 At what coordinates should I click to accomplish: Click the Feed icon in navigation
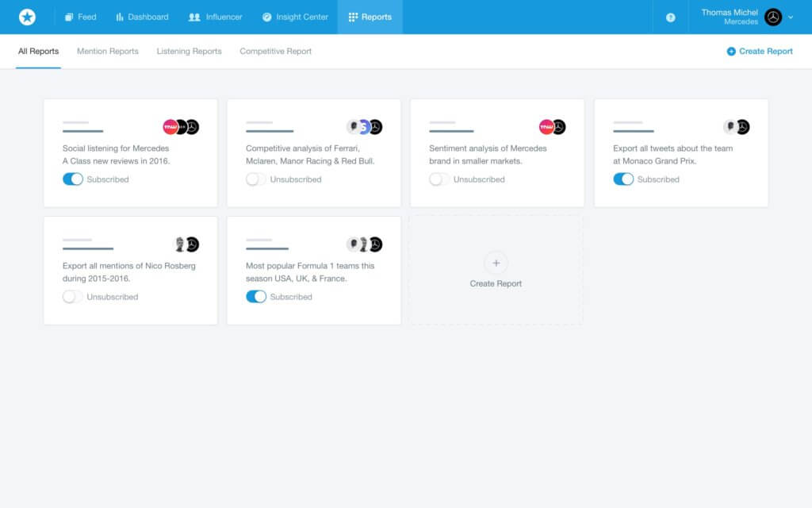[x=68, y=17]
